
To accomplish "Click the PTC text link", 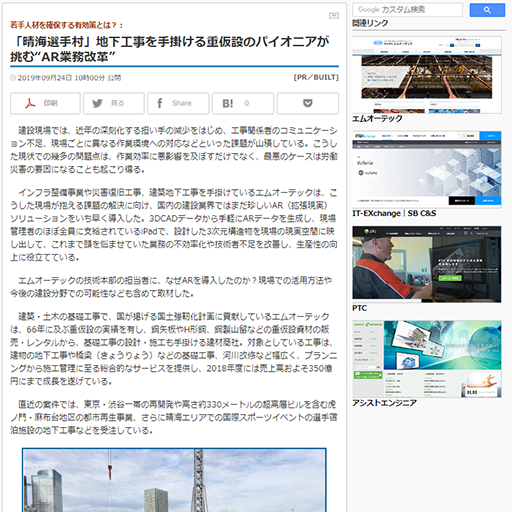I will click(x=359, y=308).
